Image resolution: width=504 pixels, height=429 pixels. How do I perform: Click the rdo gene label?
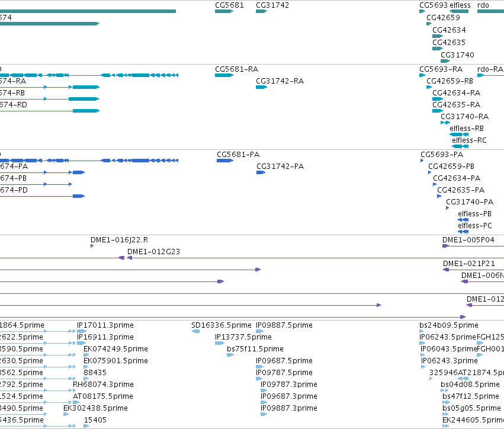(x=483, y=5)
